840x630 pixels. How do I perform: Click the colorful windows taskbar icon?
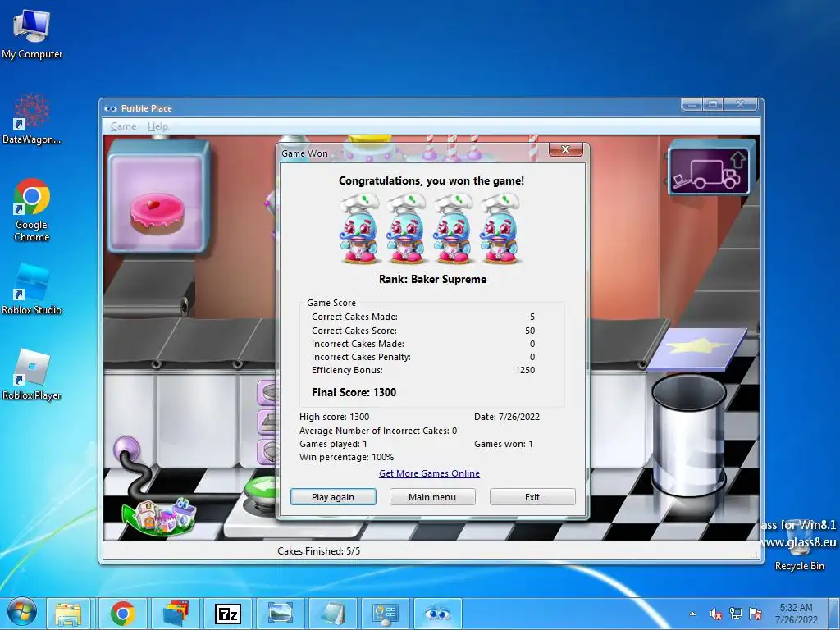coord(176,614)
